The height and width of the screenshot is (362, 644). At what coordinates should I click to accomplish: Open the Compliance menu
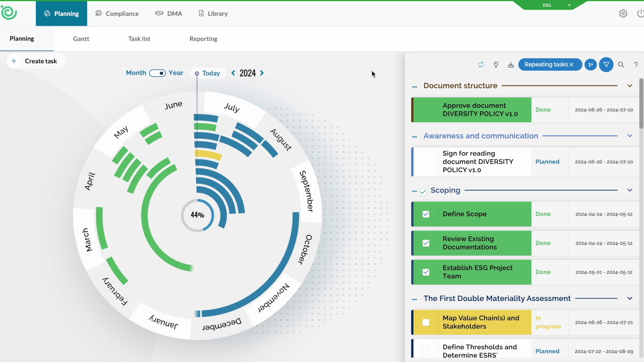(117, 14)
